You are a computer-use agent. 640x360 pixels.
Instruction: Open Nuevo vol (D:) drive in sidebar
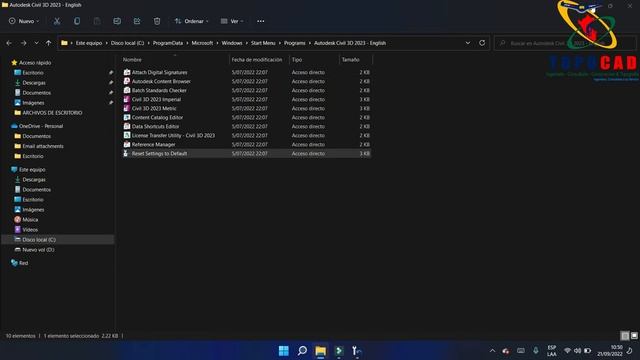[38, 250]
